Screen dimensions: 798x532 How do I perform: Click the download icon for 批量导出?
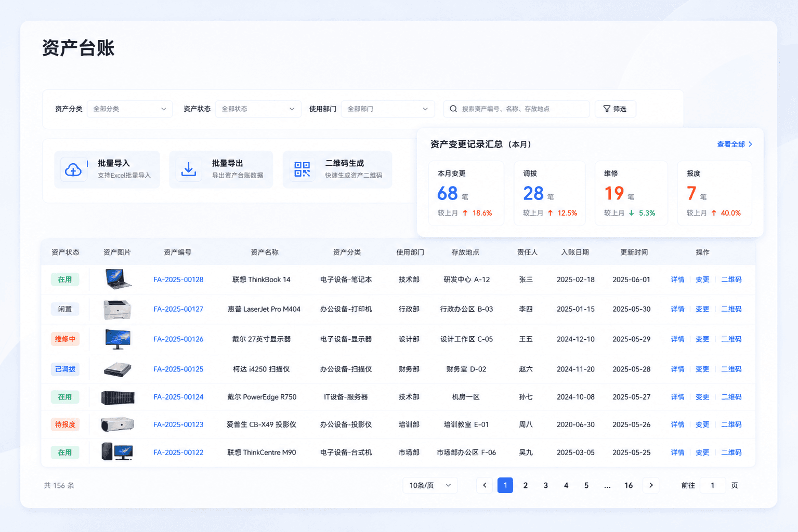click(189, 169)
